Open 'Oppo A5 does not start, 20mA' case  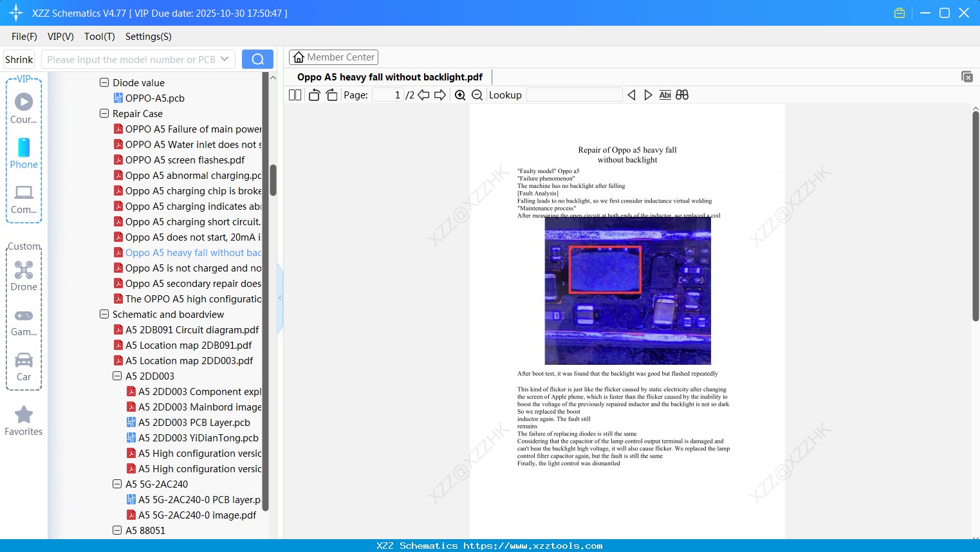tap(188, 237)
